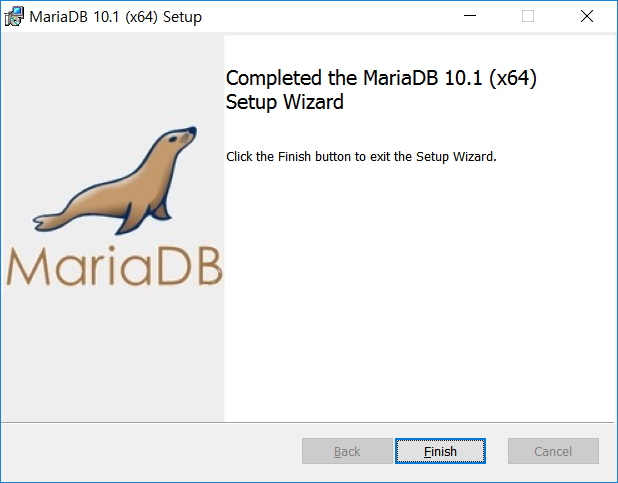Viewport: 618px width, 483px height.
Task: Click the empty button bar left of Back
Action: coord(152,451)
